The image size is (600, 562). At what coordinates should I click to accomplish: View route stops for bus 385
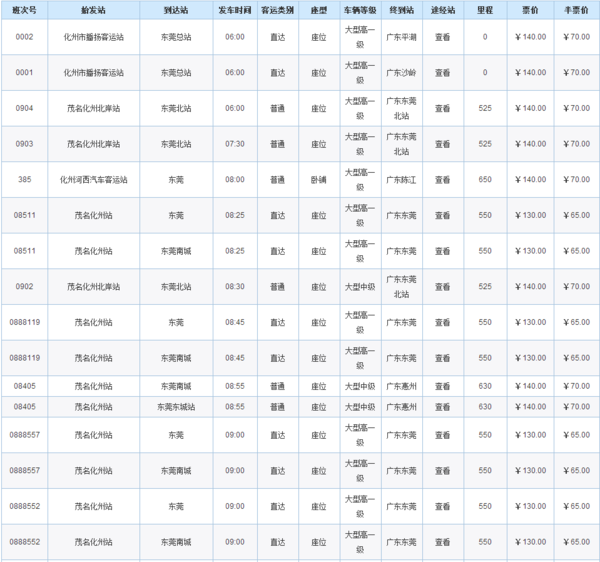[x=442, y=179]
